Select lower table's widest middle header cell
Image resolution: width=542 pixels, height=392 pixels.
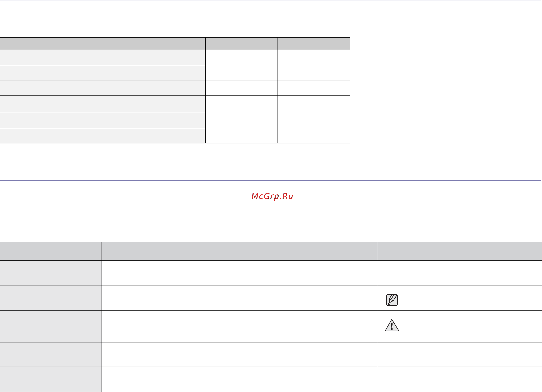point(239,251)
